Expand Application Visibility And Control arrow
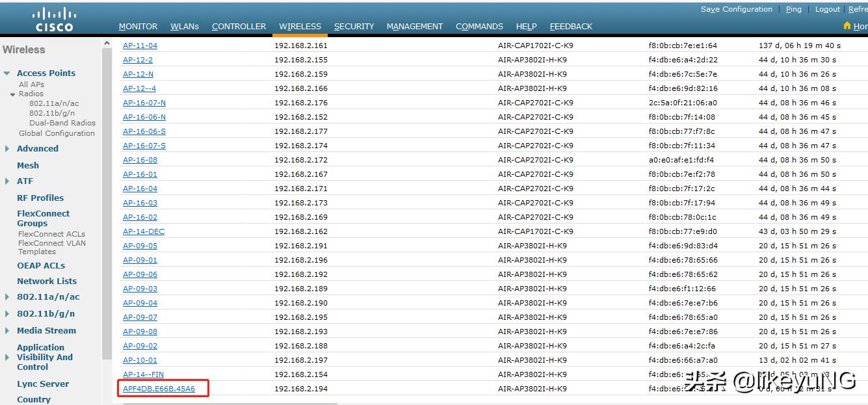The image size is (868, 405). coord(7,358)
